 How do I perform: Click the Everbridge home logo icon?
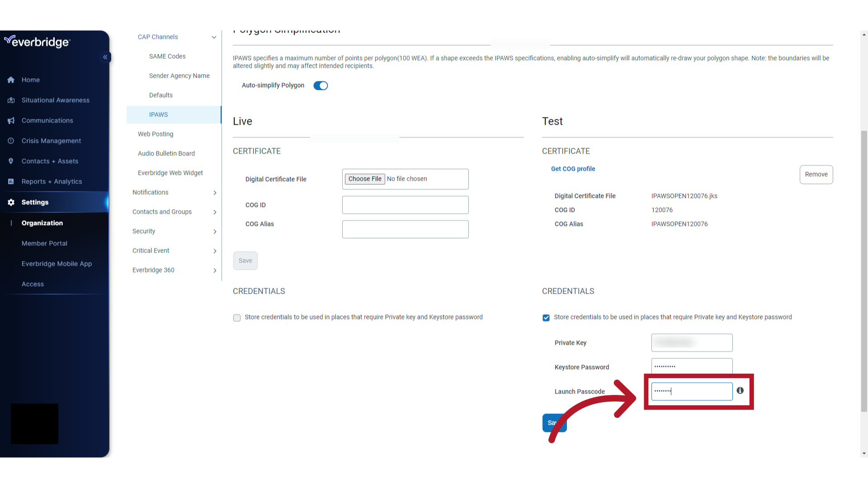38,42
